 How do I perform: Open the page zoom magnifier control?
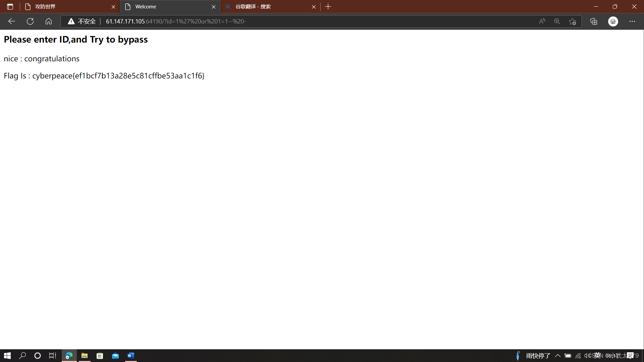pos(557,21)
